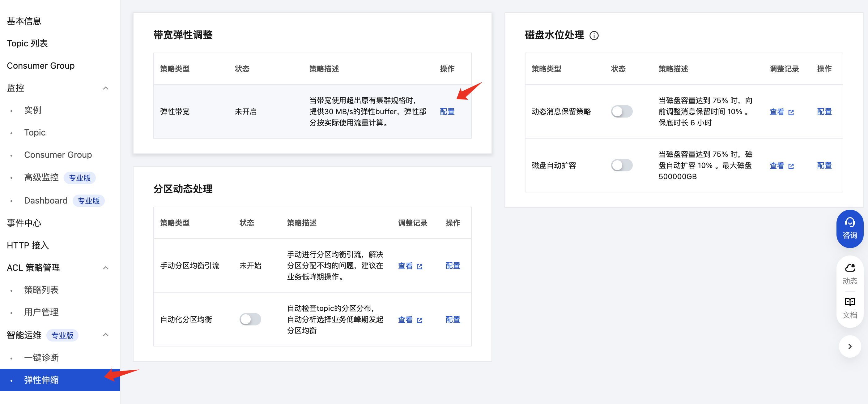This screenshot has height=404, width=868.
Task: Click 查看 link for 自动化分区均衡
Action: 405,319
